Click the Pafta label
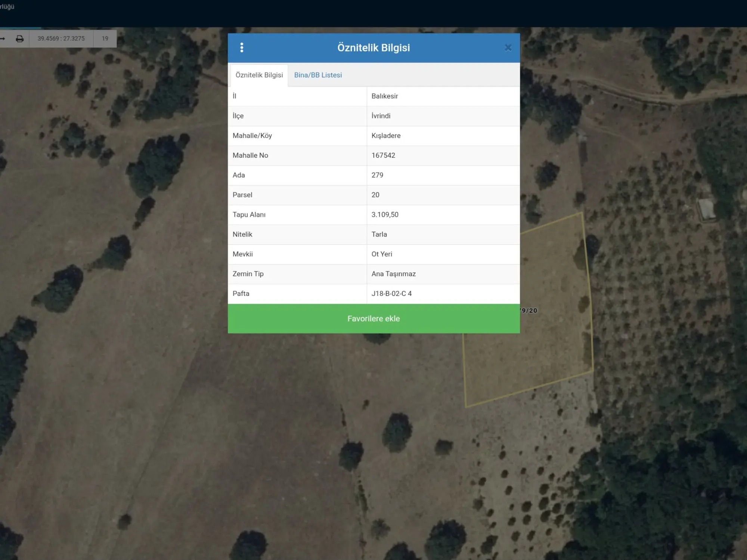The image size is (747, 560). click(241, 294)
